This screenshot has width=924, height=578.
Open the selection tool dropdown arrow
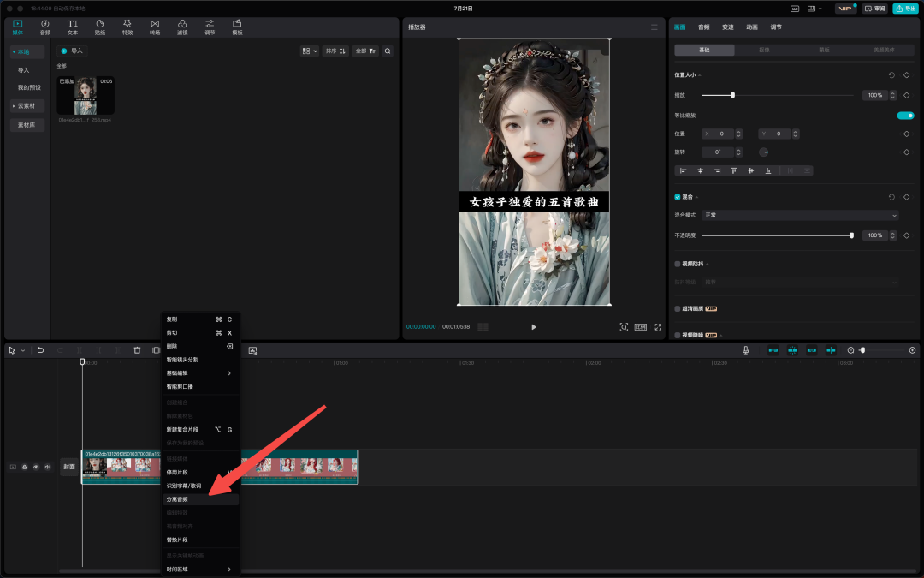click(23, 350)
